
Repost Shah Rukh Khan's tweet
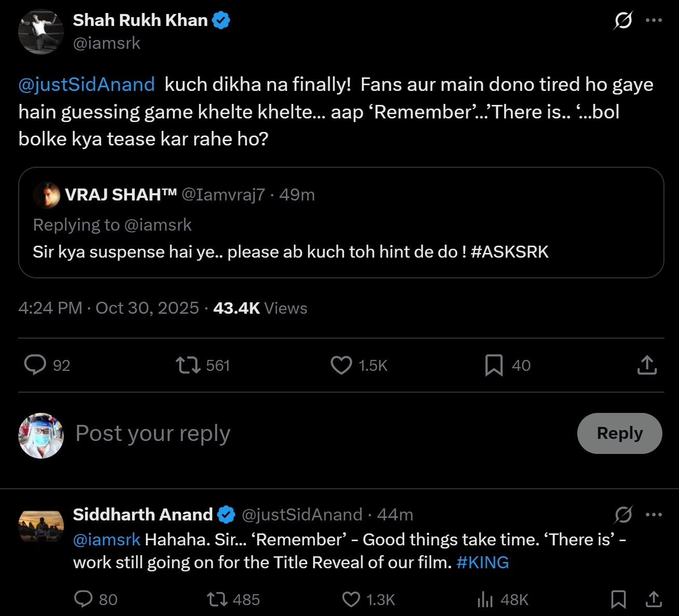pos(188,365)
